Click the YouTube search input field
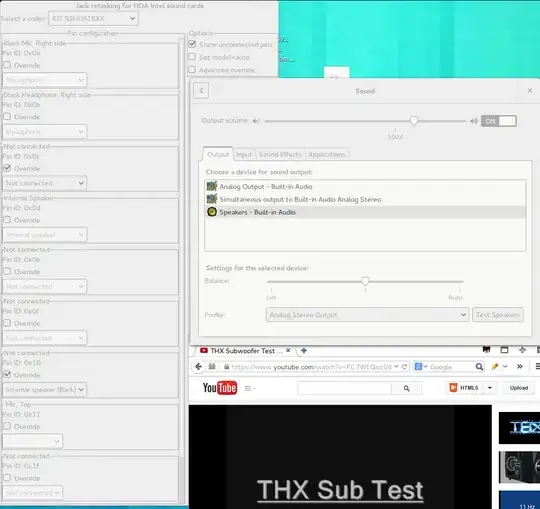 345,388
